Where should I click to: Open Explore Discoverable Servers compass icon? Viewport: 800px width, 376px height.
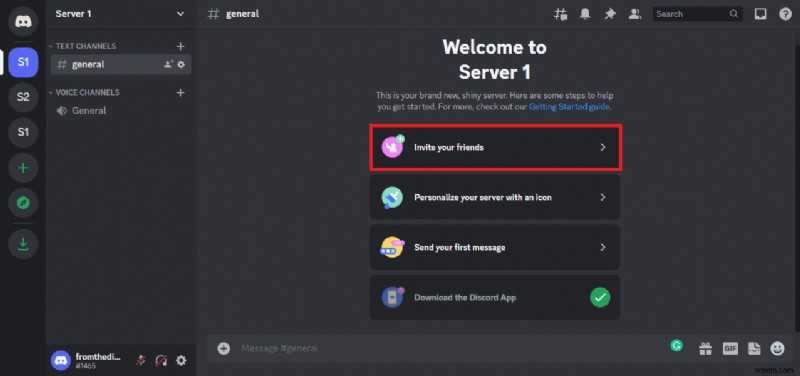click(23, 203)
